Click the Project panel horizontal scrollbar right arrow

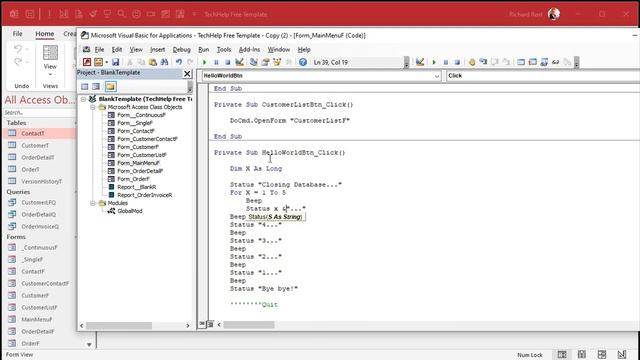(x=188, y=326)
